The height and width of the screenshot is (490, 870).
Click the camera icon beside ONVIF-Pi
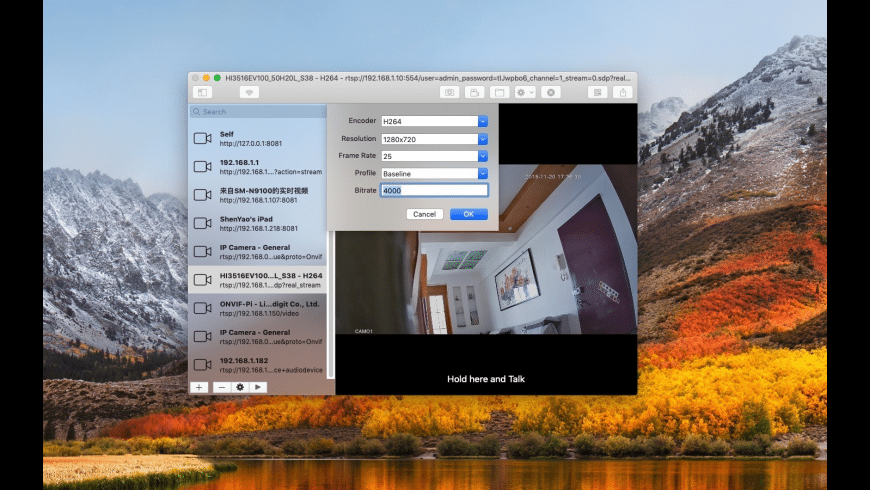(203, 308)
